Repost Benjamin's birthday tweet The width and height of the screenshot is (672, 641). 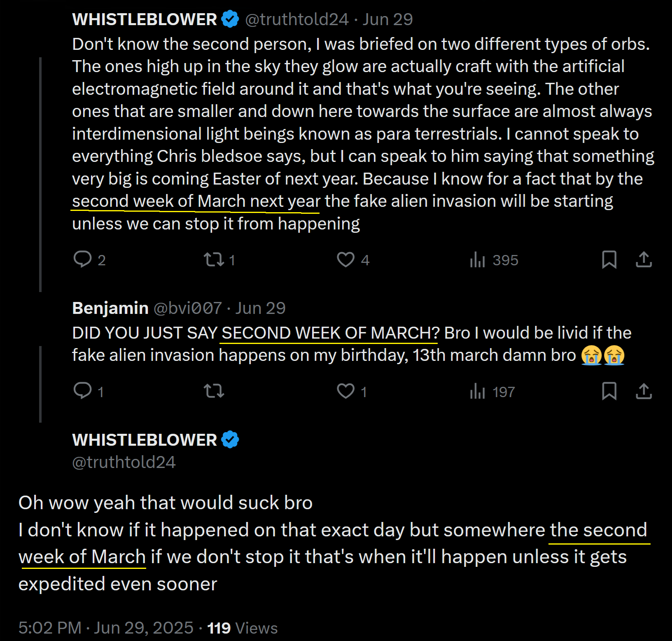tap(214, 391)
